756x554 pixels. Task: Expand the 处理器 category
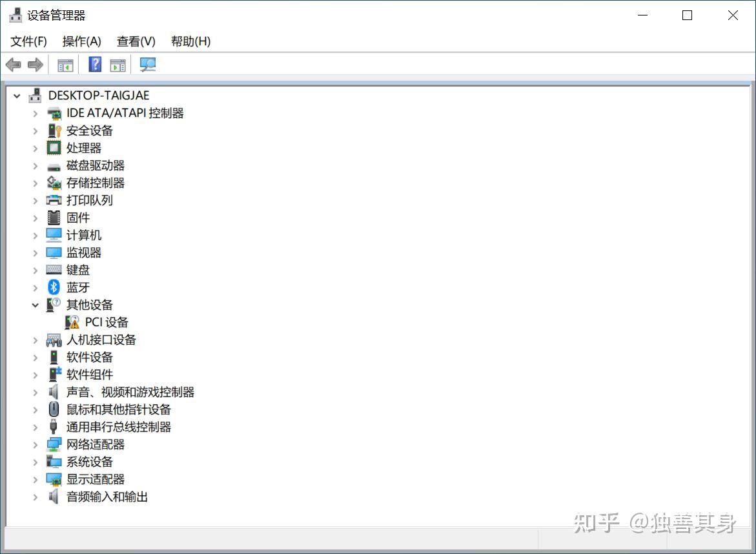[36, 149]
